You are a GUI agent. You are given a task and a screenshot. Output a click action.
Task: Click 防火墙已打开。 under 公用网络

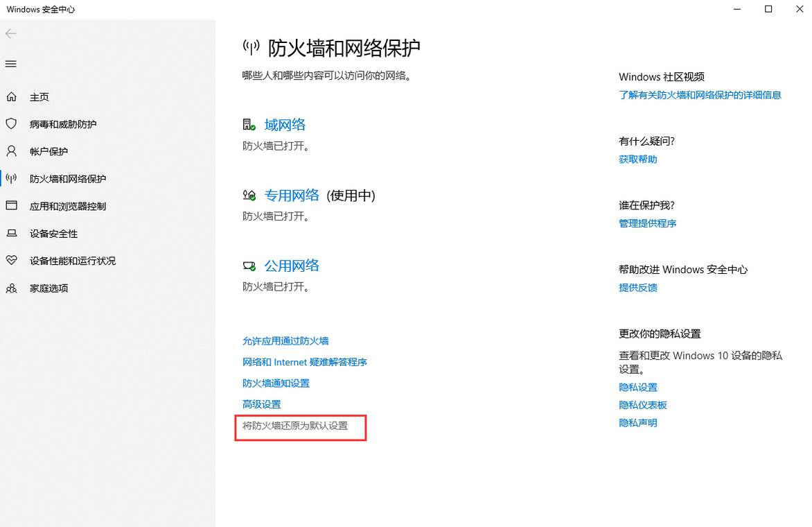276,286
